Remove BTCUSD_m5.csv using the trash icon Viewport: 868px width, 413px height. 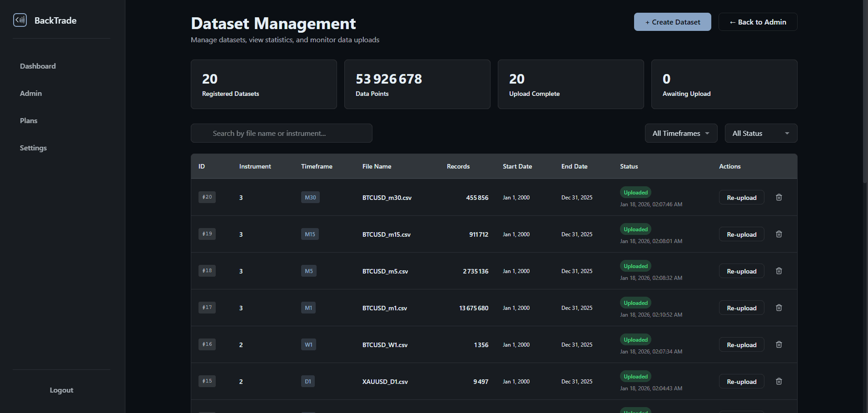tap(779, 271)
